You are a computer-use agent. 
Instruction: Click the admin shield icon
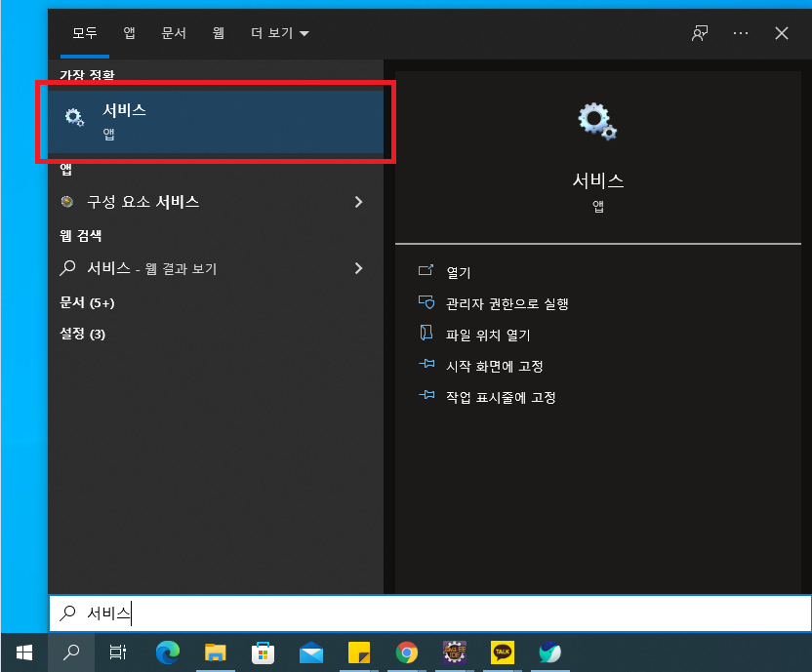click(x=426, y=301)
